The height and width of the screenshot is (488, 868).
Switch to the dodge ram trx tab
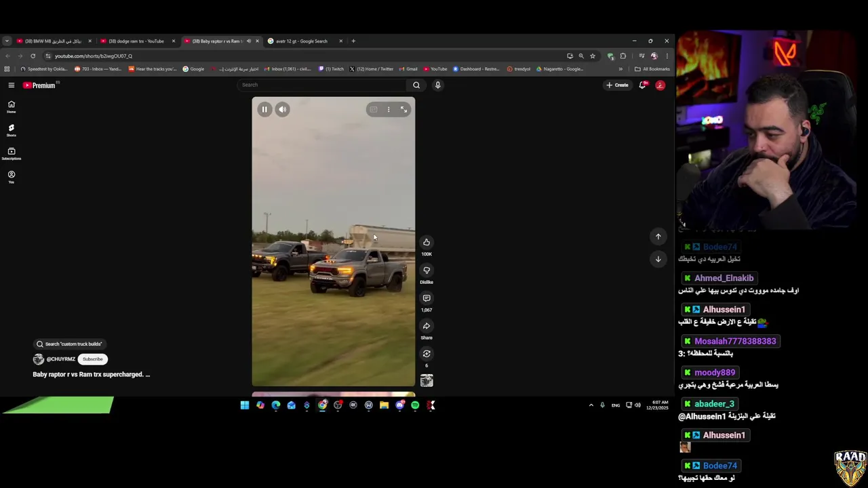pyautogui.click(x=136, y=41)
